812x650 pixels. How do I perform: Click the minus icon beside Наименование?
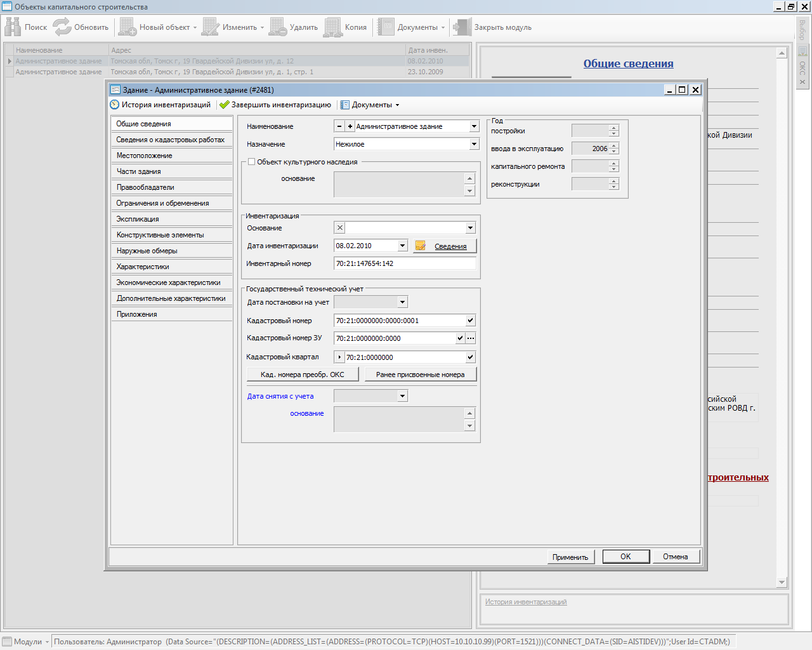coord(339,126)
